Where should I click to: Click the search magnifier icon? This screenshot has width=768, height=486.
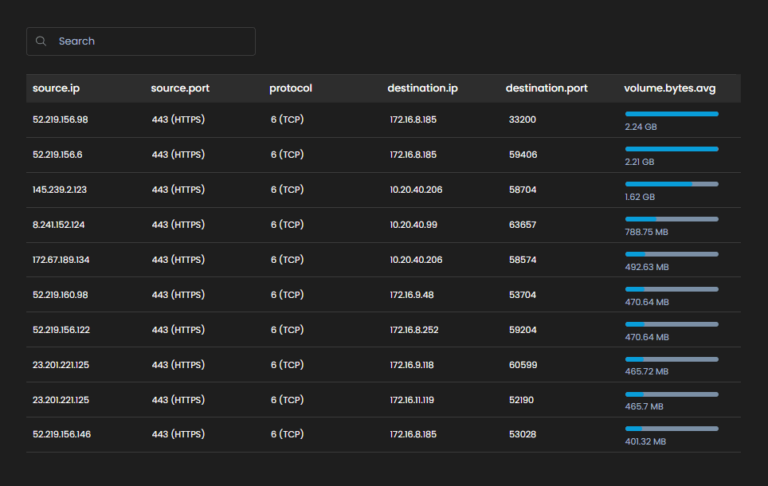pyautogui.click(x=41, y=41)
